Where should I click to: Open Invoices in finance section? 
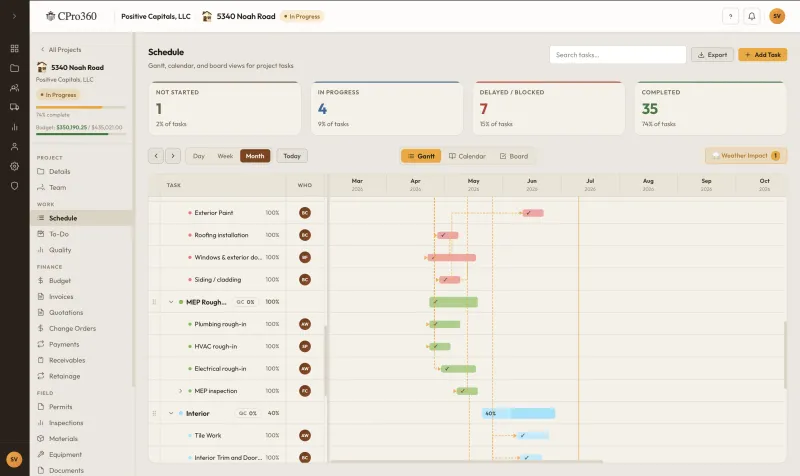click(x=61, y=296)
